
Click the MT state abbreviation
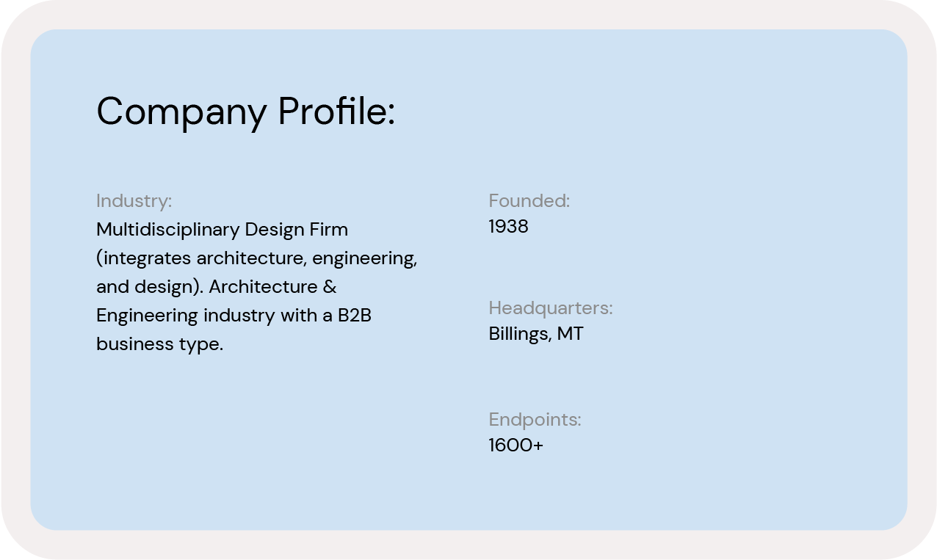(x=570, y=335)
